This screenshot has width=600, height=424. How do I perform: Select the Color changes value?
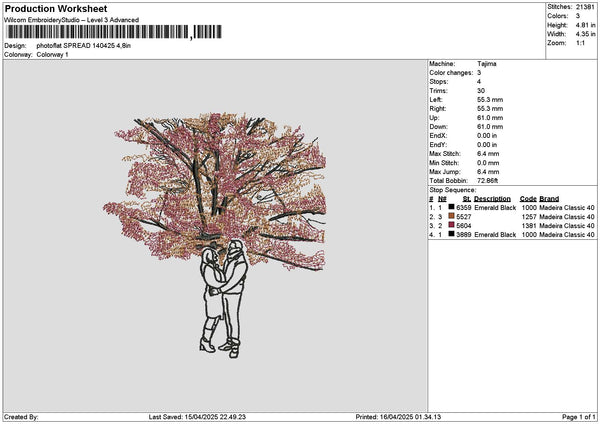point(479,73)
